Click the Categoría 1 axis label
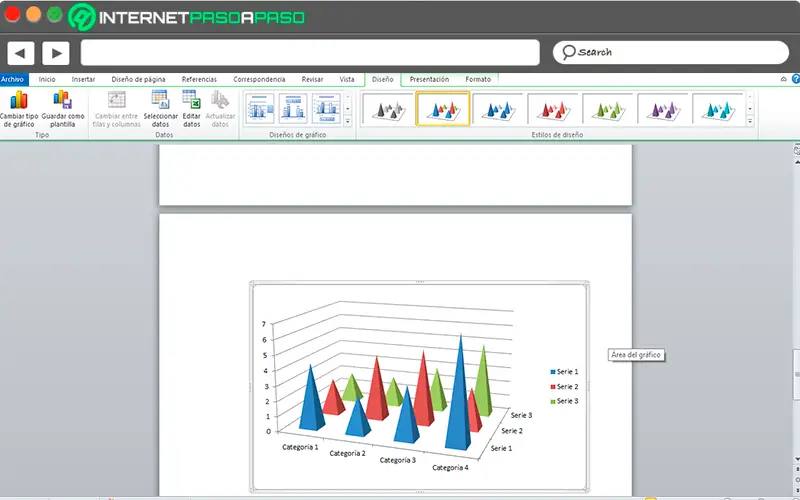 pos(300,447)
